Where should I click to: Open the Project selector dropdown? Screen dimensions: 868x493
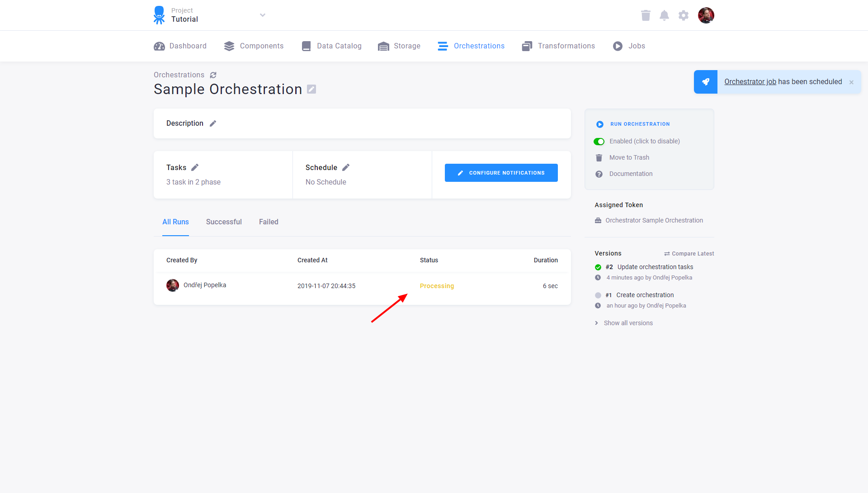click(262, 15)
